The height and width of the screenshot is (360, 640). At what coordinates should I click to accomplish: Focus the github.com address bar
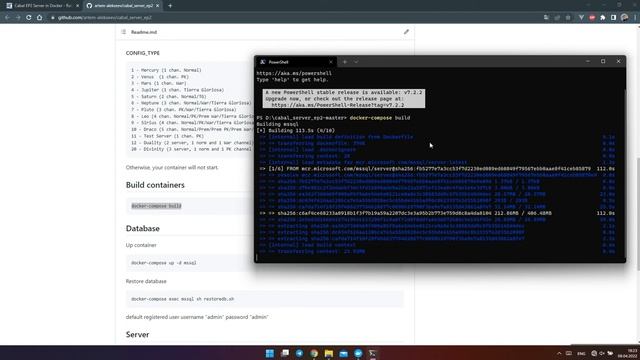tap(294, 18)
